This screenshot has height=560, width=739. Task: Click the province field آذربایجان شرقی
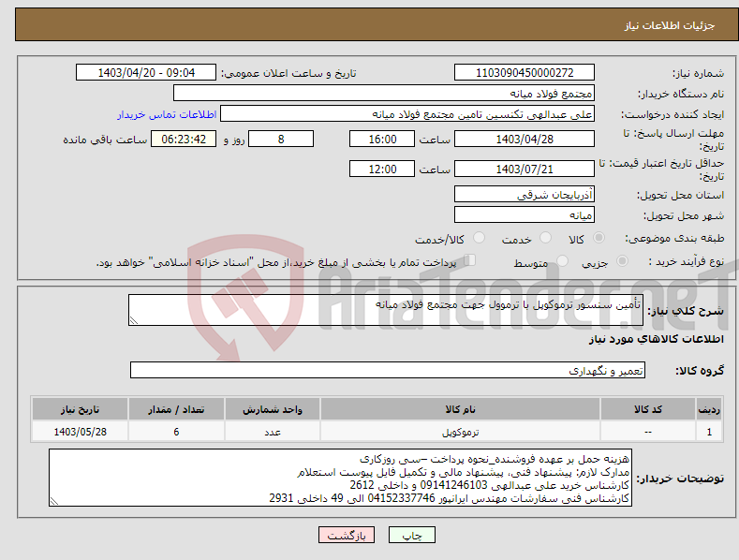pos(525,194)
